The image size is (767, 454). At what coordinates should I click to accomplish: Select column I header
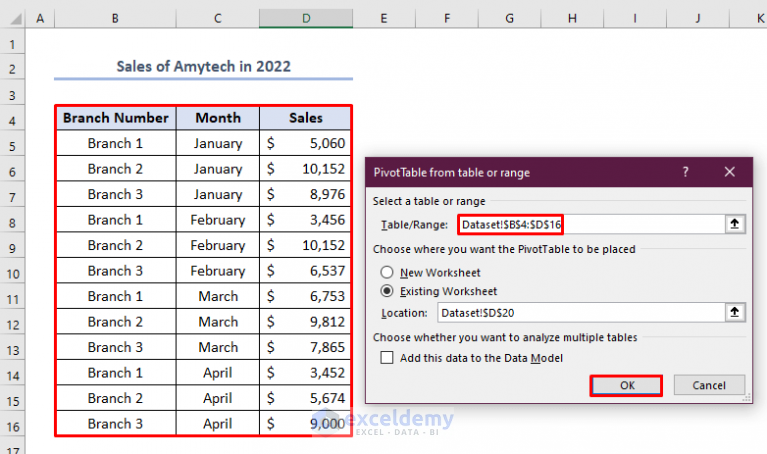pyautogui.click(x=634, y=19)
